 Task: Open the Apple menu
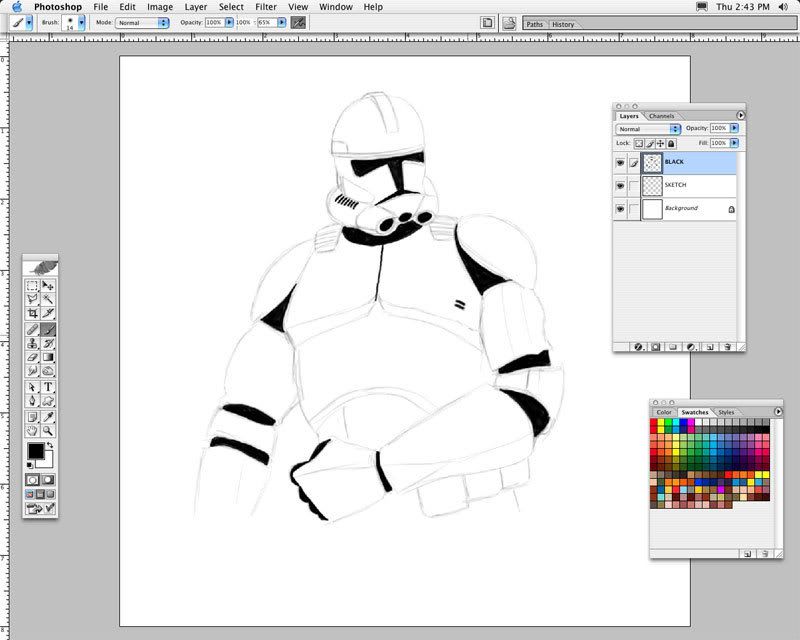tap(17, 7)
